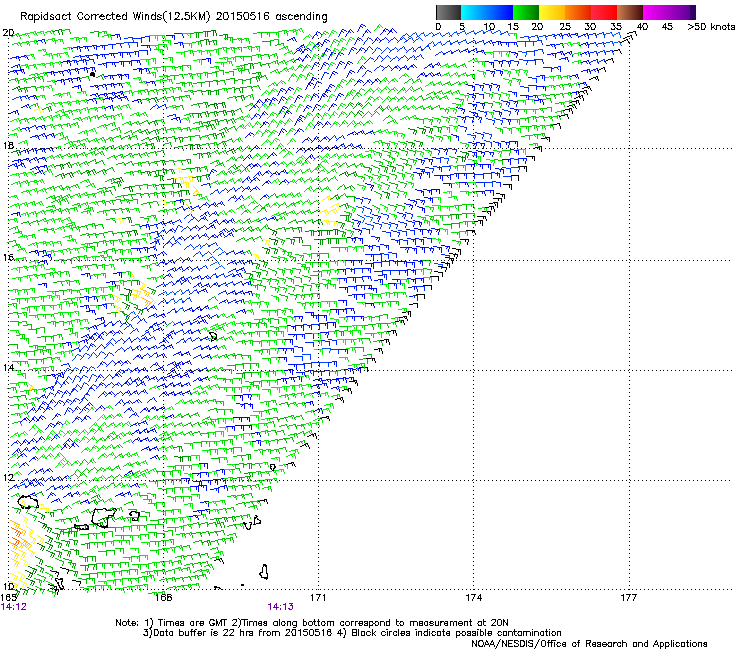This screenshot has width=740, height=650.
Task: Click the purple timestamp '14:13'
Action: coord(280,607)
